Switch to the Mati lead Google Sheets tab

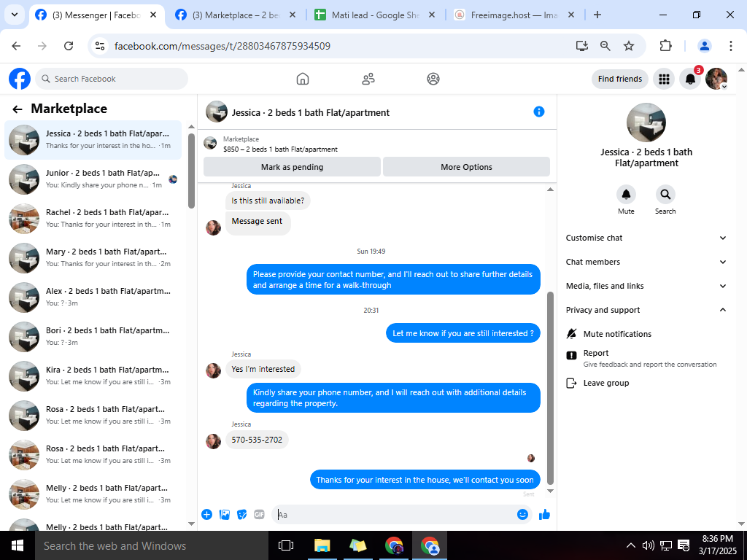[374, 15]
